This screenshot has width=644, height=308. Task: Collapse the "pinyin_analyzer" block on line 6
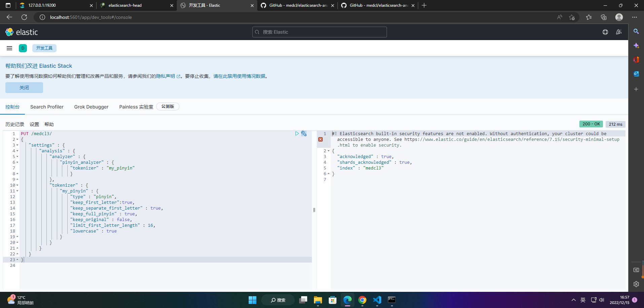tap(17, 162)
